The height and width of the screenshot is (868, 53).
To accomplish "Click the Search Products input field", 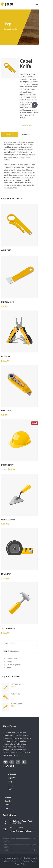I will 20,643.
